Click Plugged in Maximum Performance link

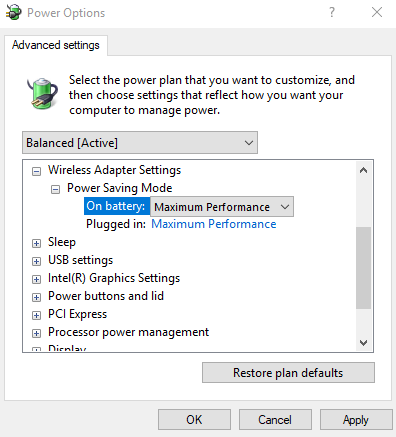click(x=214, y=224)
